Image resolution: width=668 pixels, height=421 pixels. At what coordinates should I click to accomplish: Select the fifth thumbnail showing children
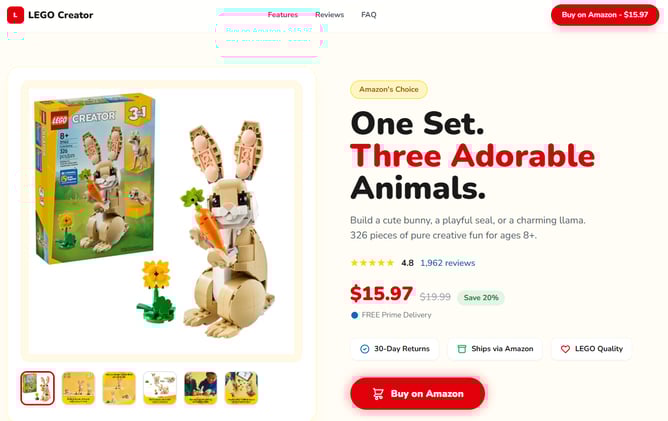click(201, 388)
